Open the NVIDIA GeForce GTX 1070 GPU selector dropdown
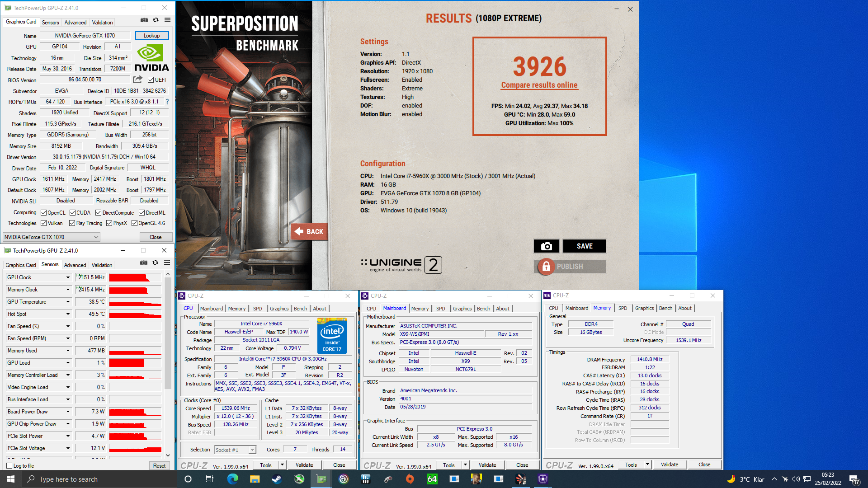 tap(51, 237)
